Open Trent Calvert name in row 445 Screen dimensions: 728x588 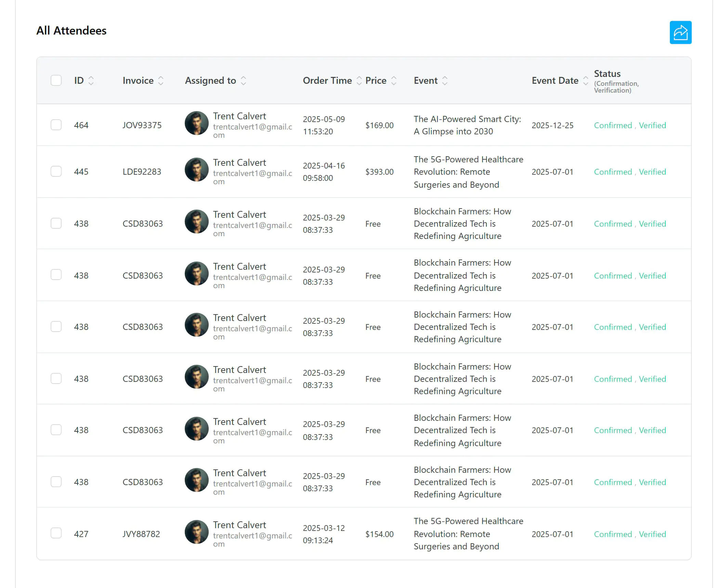239,163
